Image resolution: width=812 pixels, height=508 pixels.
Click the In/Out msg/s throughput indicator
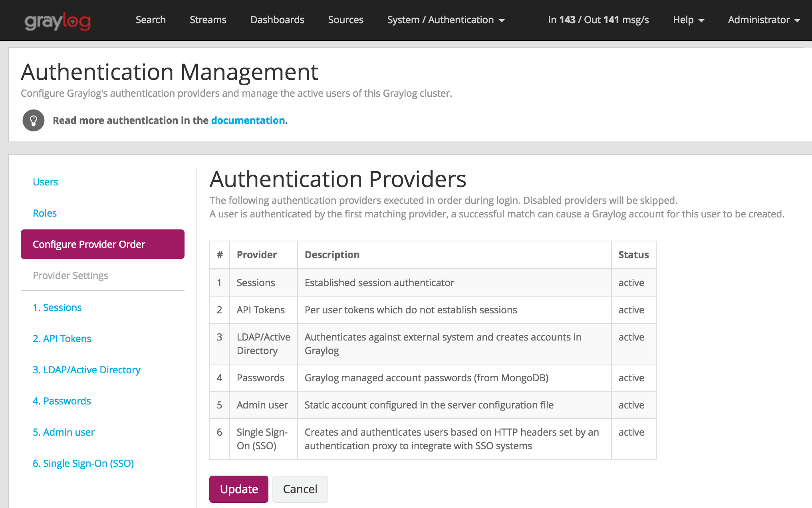point(598,20)
